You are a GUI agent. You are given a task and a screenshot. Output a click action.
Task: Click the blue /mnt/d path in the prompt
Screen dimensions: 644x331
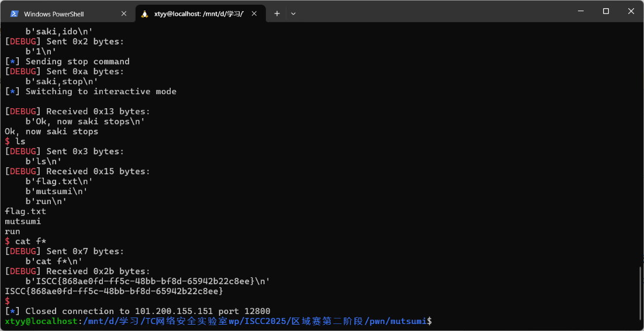(254, 321)
